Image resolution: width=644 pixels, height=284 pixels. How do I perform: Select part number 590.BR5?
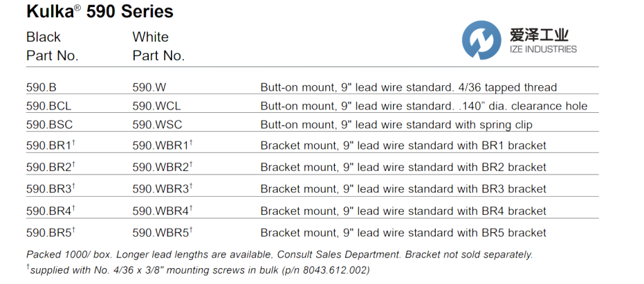click(50, 232)
